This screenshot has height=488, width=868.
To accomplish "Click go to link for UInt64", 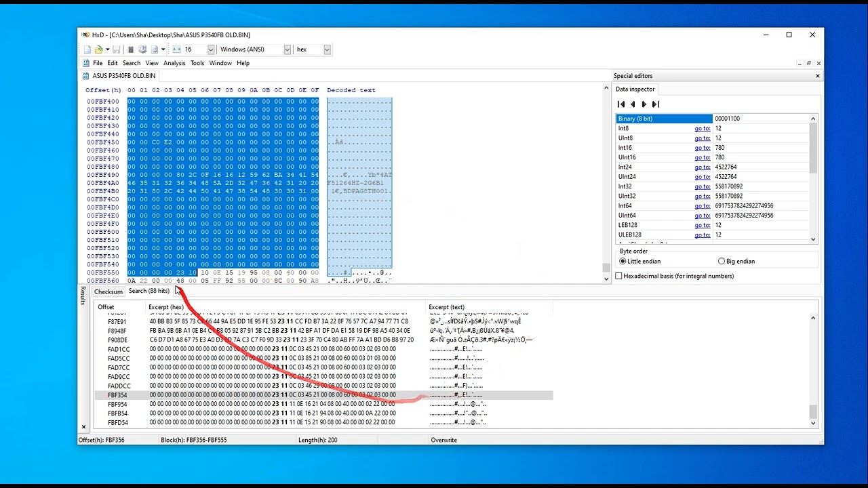I will (703, 216).
